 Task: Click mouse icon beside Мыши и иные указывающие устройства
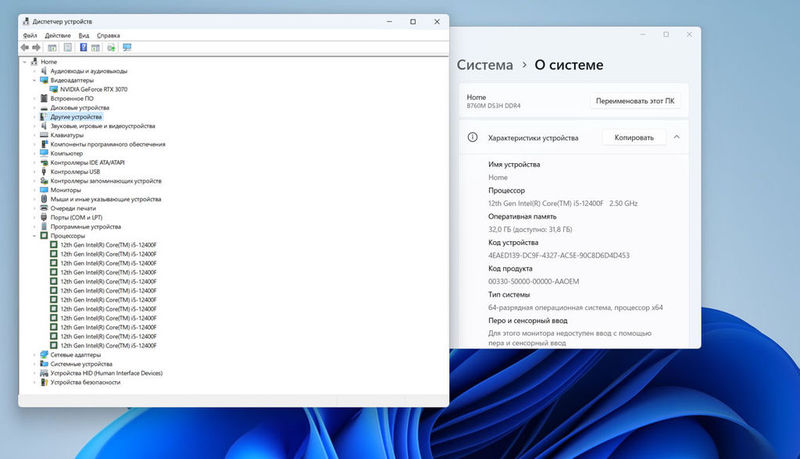click(44, 199)
